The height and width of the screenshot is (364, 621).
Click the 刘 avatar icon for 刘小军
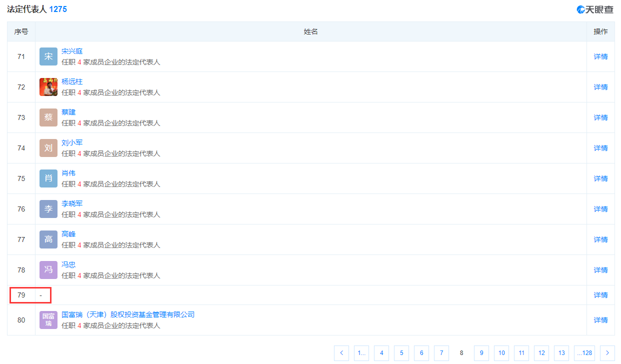tap(48, 148)
